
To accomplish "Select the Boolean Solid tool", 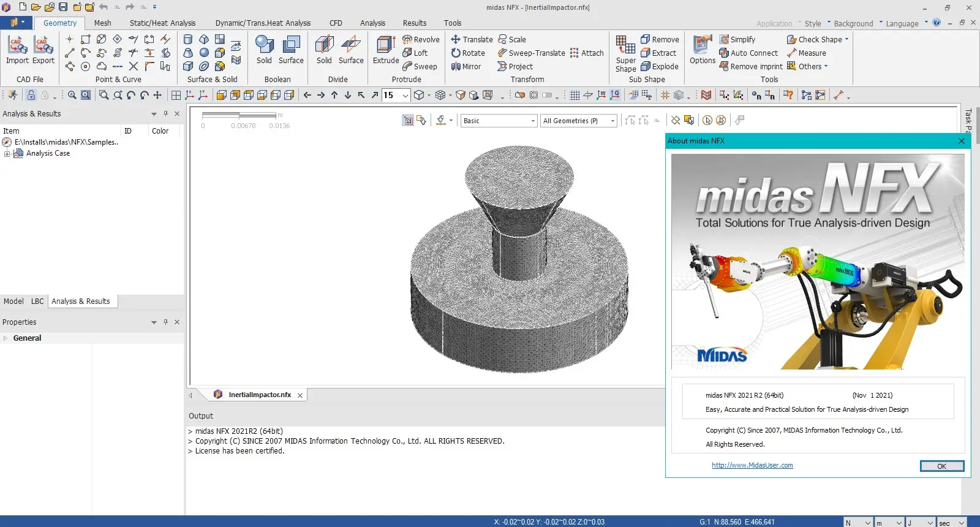I will click(264, 50).
